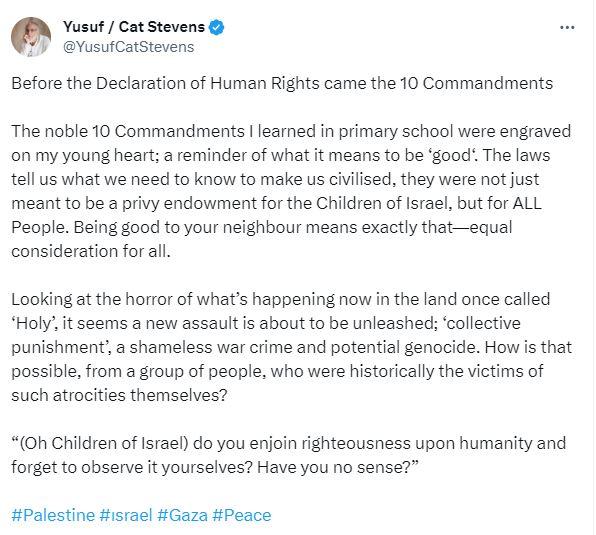Click the line starting 'Looking at the horror'
The image size is (596, 535).
(281, 299)
